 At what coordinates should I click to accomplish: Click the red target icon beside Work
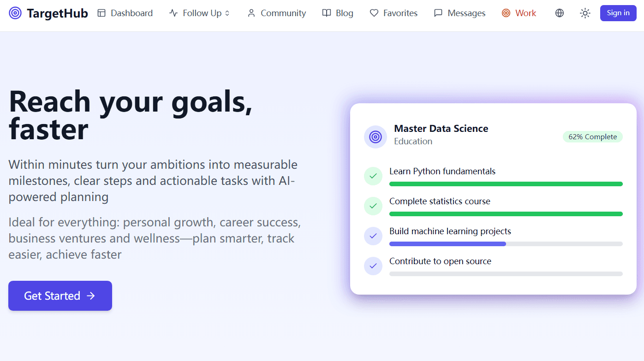tap(506, 13)
